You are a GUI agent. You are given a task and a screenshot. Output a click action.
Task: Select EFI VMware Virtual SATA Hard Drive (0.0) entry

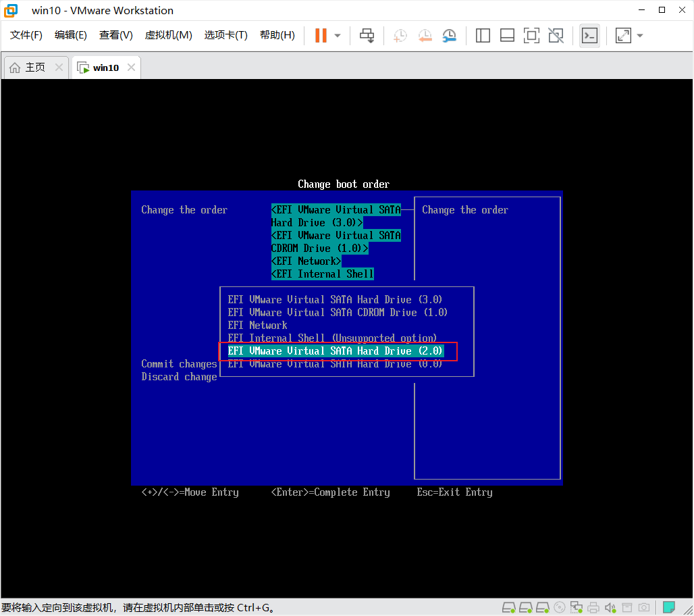pos(335,363)
